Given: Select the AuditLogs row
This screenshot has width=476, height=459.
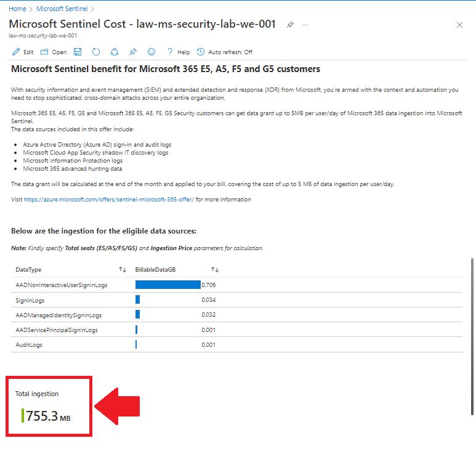Looking at the screenshot, I should 236,345.
